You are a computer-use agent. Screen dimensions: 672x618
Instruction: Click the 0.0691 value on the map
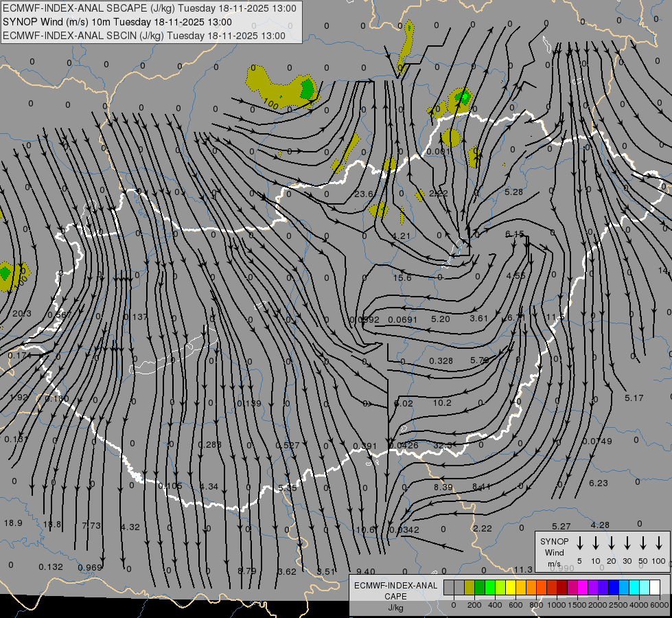(x=402, y=319)
